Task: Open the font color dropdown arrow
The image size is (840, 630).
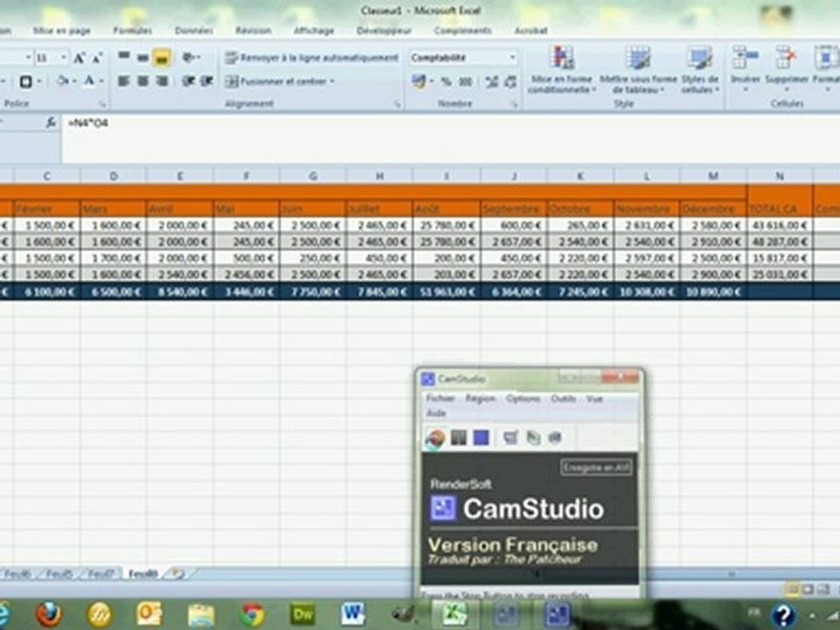Action: tap(101, 81)
